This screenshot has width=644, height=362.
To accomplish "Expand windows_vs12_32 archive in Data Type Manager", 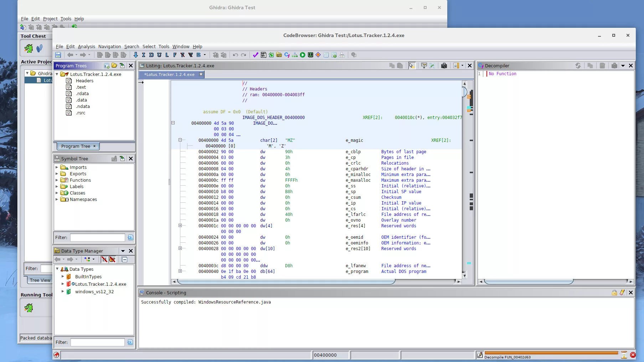I will click(63, 291).
